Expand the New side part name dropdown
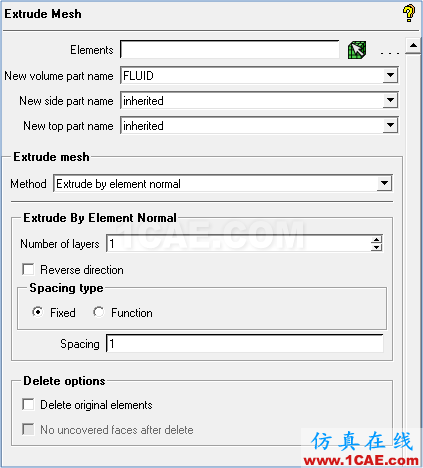Screen dimensions: 423x468 tap(390, 101)
